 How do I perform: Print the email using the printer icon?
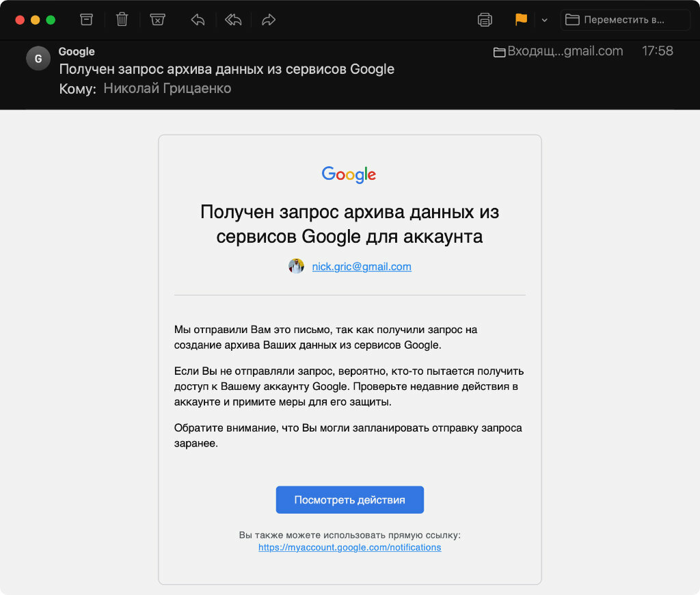pos(485,20)
